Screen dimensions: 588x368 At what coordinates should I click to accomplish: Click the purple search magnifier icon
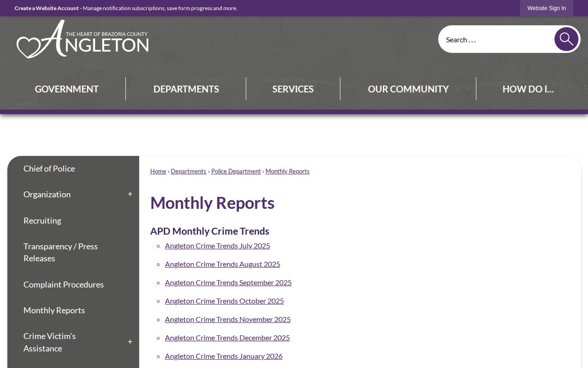566,39
